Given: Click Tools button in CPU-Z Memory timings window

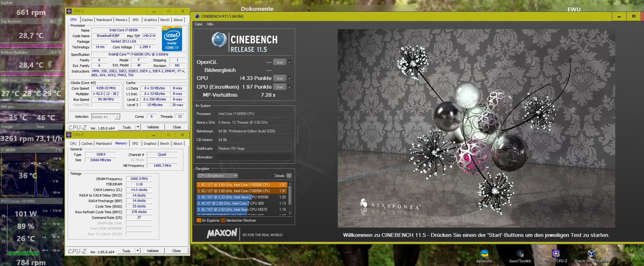Looking at the screenshot, I should (x=126, y=251).
